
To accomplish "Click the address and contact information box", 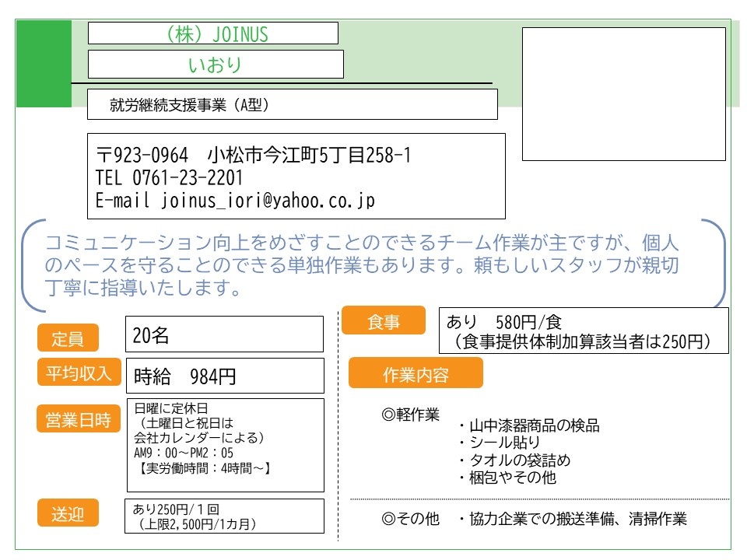I will tap(296, 177).
